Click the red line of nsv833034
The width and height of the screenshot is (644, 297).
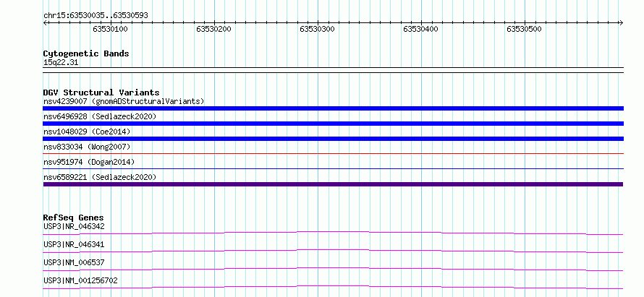(x=333, y=154)
